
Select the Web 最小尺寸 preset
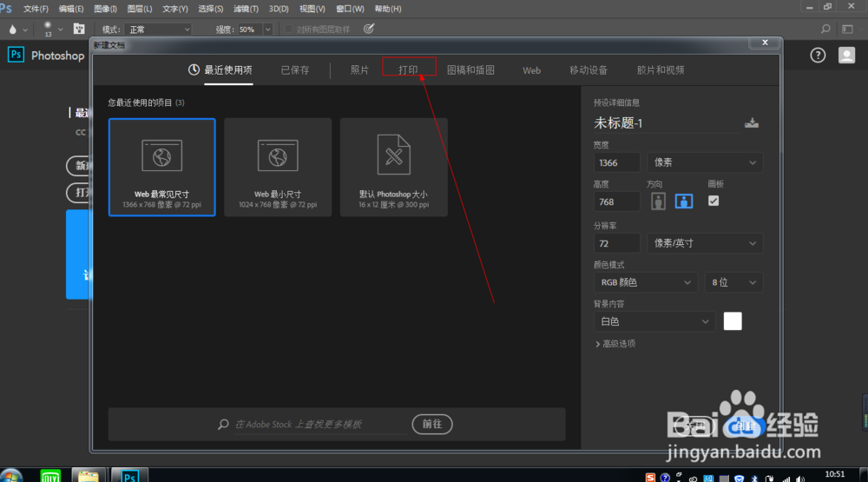278,167
